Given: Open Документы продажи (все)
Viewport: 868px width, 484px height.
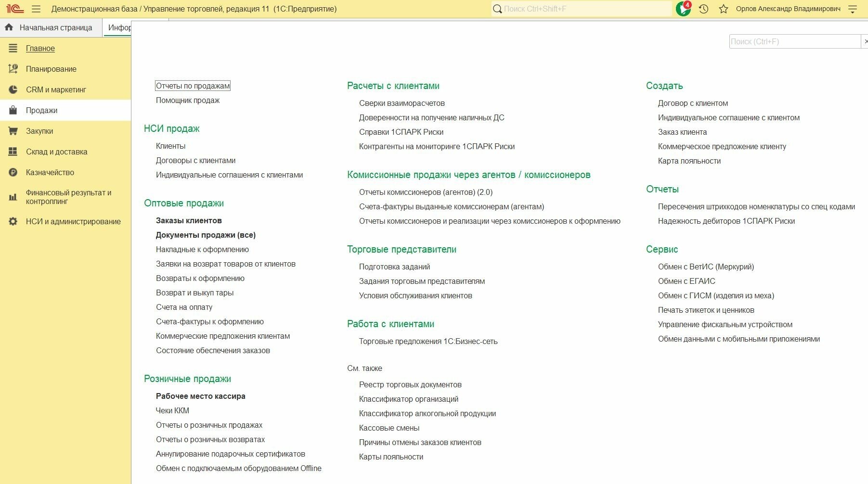Looking at the screenshot, I should coord(206,235).
